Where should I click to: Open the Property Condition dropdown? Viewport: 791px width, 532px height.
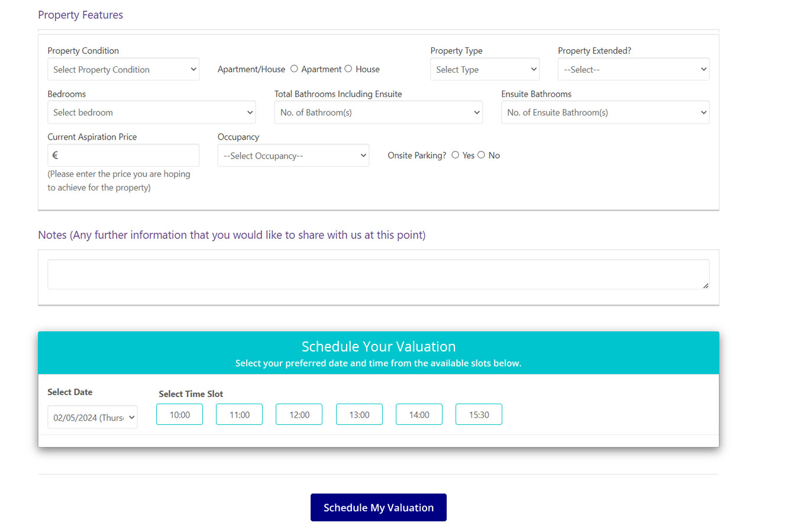(123, 69)
